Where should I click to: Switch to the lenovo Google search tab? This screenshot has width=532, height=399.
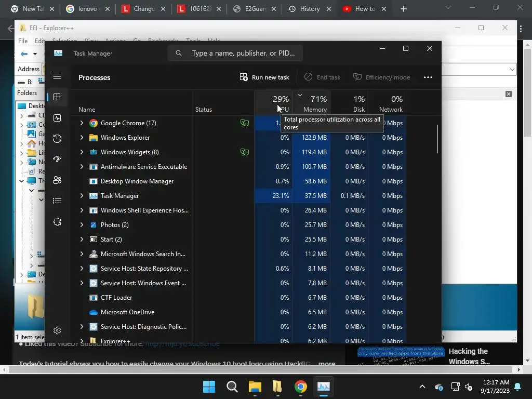tap(87, 9)
